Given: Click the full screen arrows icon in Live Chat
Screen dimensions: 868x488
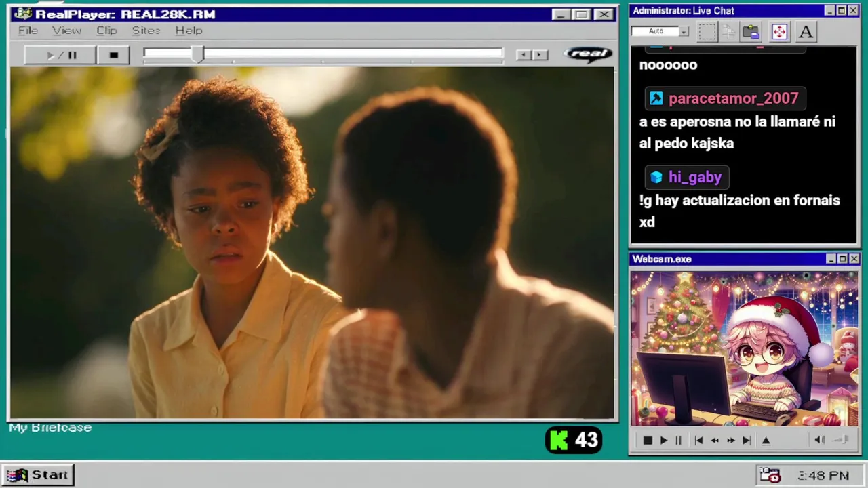Looking at the screenshot, I should (x=779, y=31).
